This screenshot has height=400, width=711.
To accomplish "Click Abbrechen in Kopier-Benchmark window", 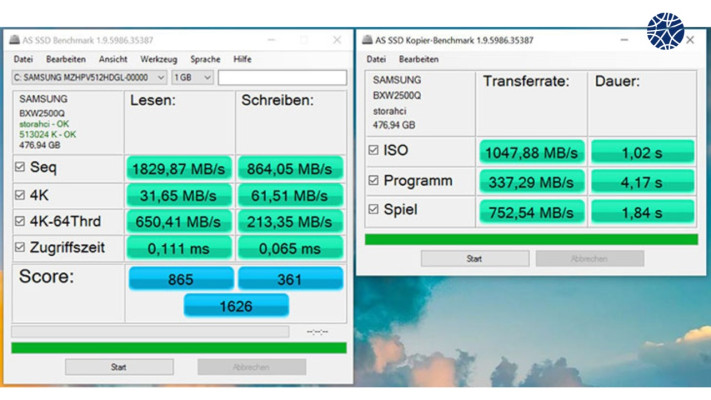I will [589, 259].
